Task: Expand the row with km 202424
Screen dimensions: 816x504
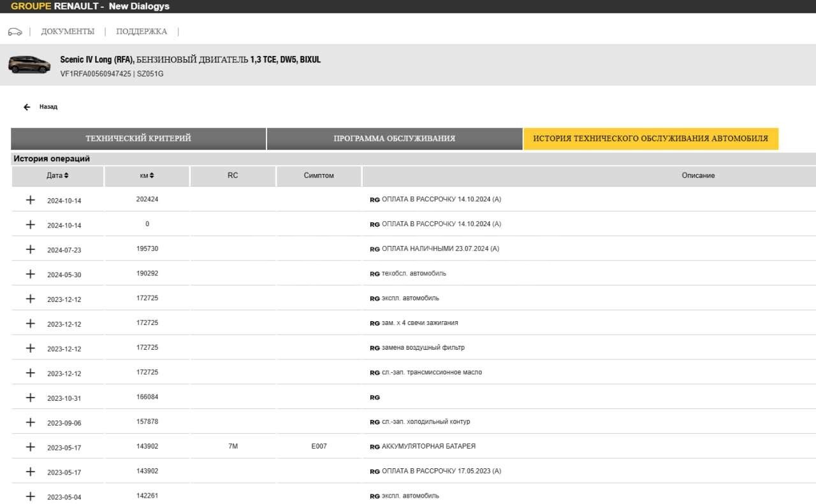Action: click(x=30, y=200)
